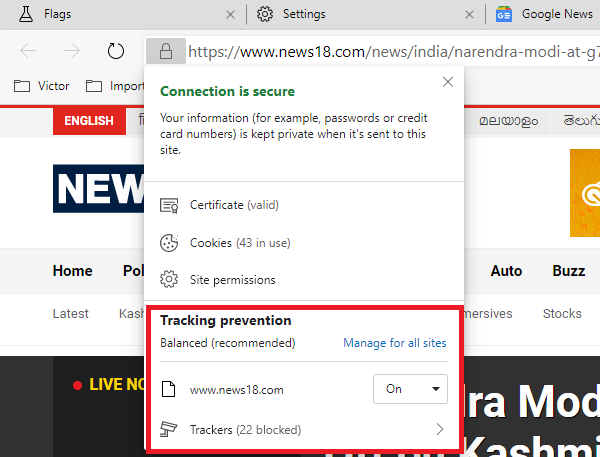Open the Stocks sub-navigation link
This screenshot has width=600, height=457.
(x=562, y=313)
